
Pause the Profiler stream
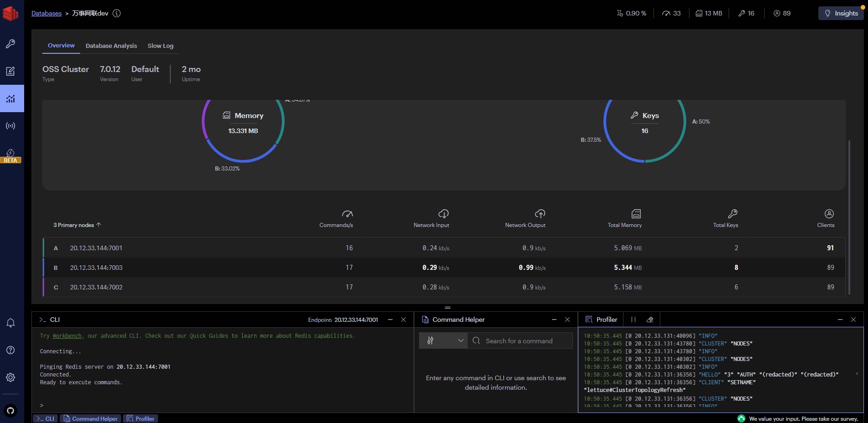633,320
